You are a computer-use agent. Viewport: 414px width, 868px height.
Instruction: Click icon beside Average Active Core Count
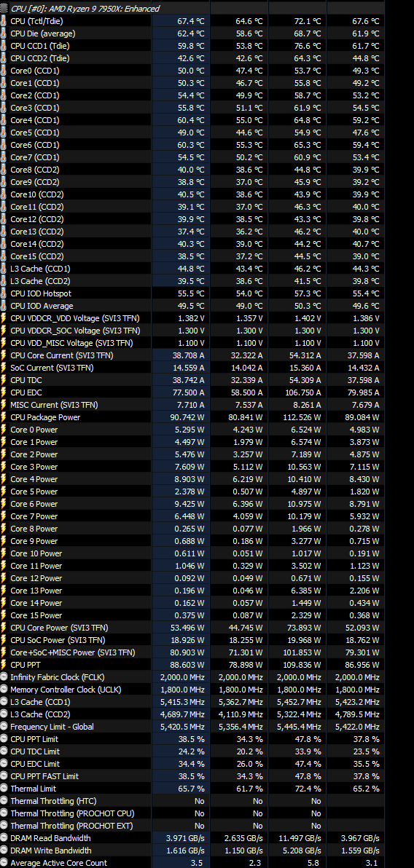coord(4,862)
